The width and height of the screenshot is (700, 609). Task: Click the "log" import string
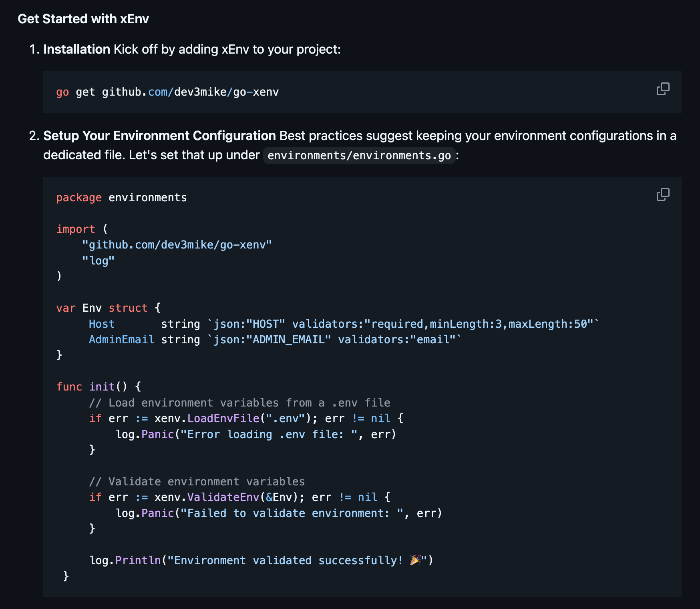click(x=98, y=261)
